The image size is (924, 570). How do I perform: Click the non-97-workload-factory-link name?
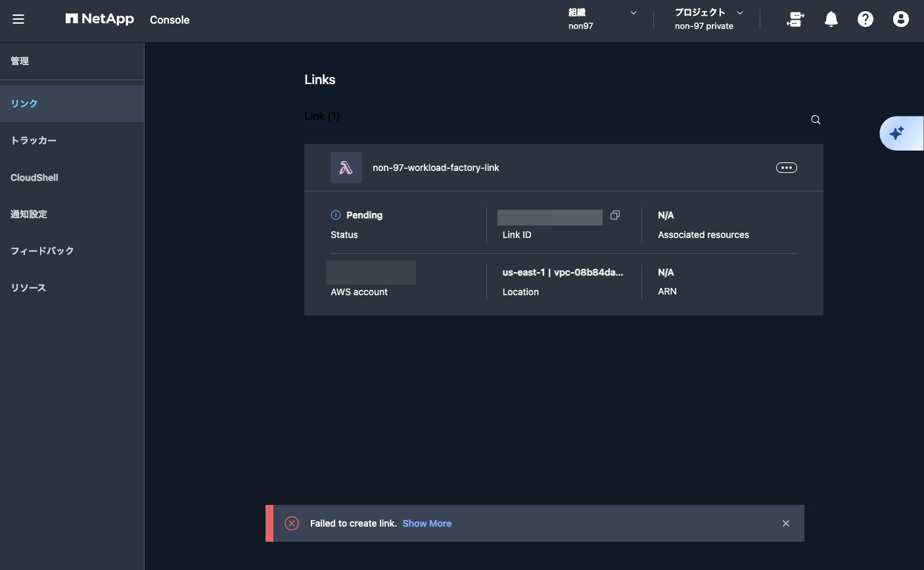pos(436,168)
